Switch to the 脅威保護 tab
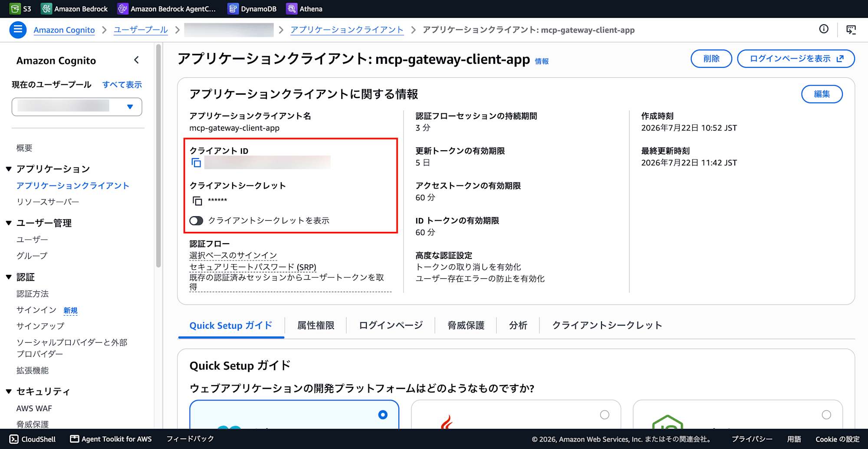Image resolution: width=868 pixels, height=449 pixels. tap(466, 326)
